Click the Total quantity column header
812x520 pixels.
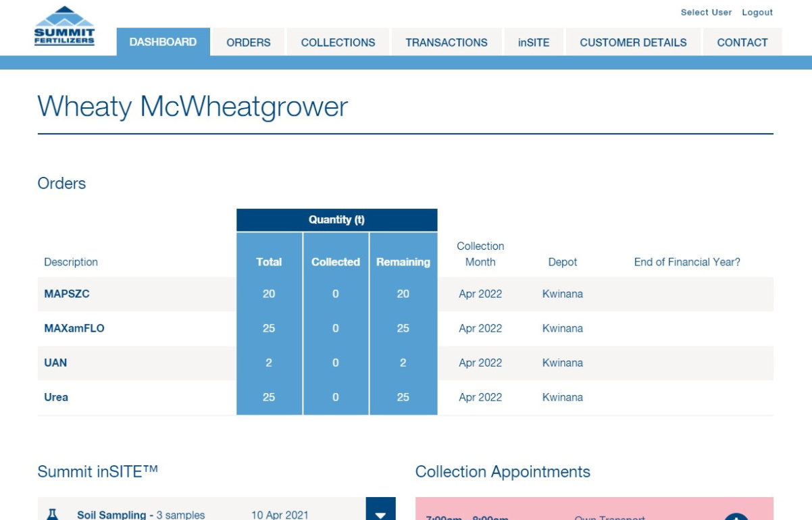click(x=269, y=262)
